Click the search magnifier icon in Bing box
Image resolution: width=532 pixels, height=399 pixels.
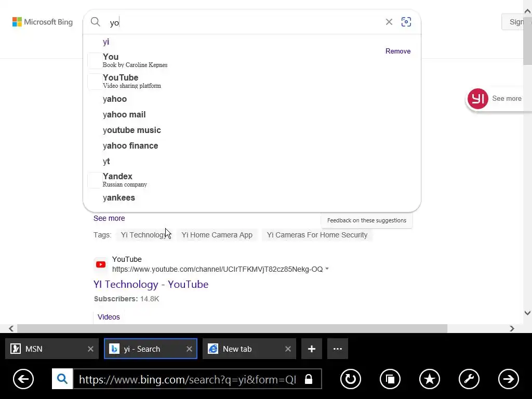click(96, 22)
